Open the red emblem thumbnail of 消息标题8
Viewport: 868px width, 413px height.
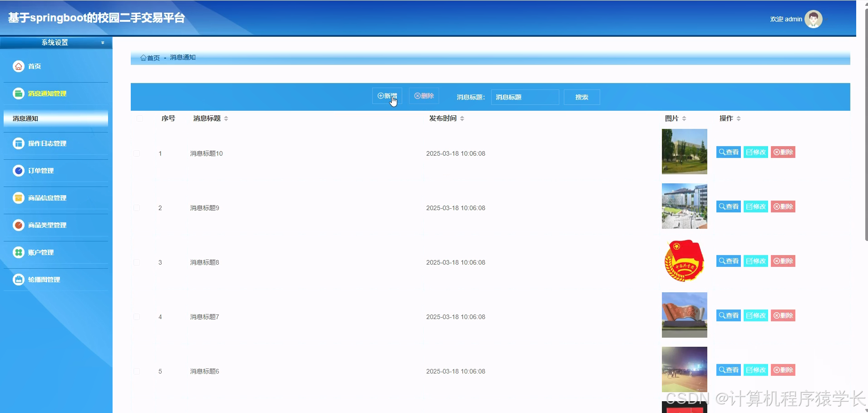pyautogui.click(x=685, y=261)
